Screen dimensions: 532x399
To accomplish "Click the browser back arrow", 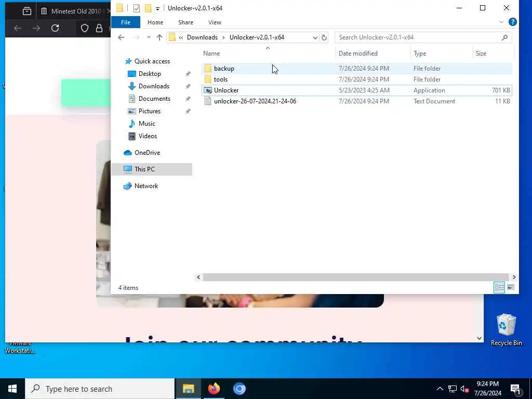I will (x=17, y=28).
